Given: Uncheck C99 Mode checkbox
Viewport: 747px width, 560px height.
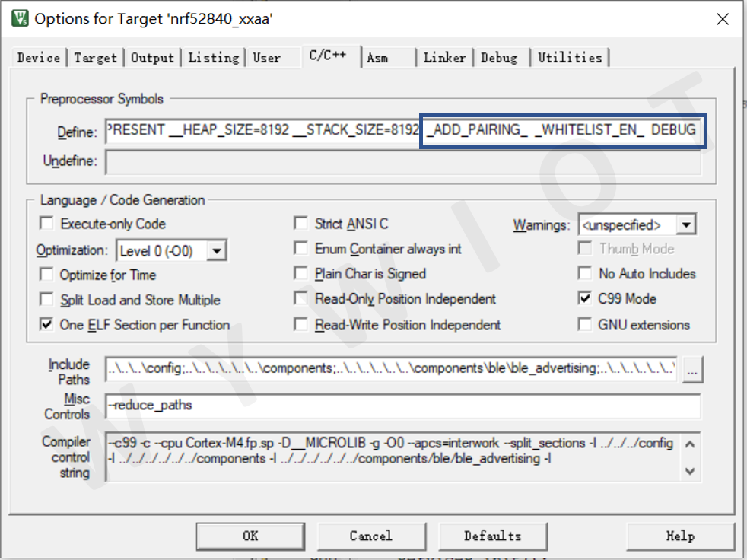Looking at the screenshot, I should [584, 298].
